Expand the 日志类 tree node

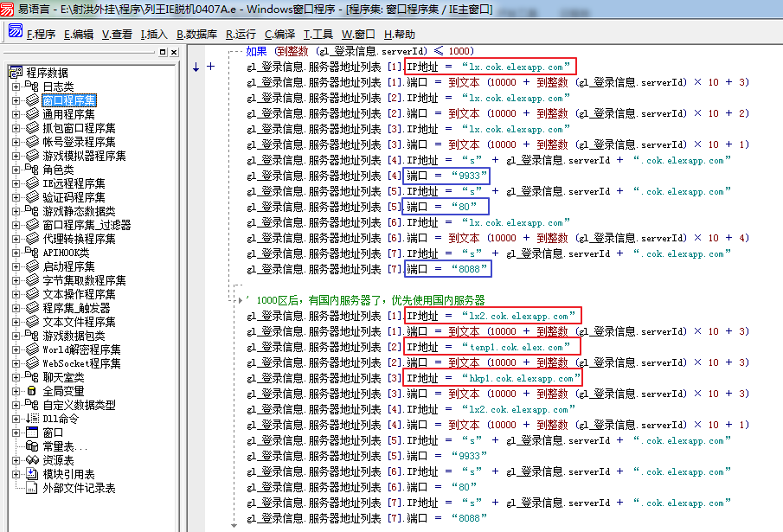[16, 87]
